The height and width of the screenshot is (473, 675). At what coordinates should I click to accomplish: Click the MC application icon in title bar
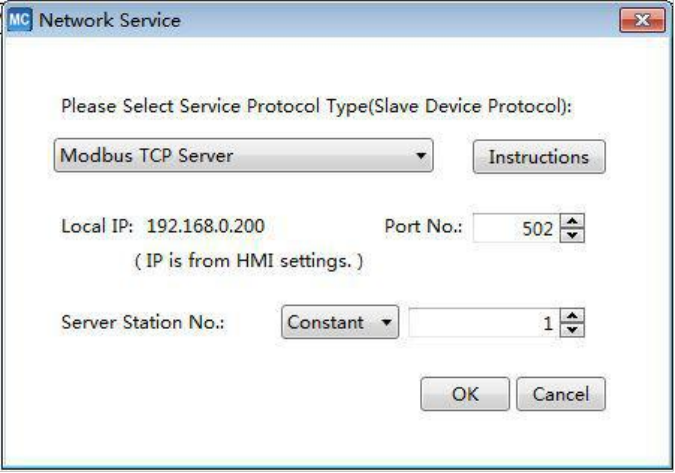pos(22,19)
